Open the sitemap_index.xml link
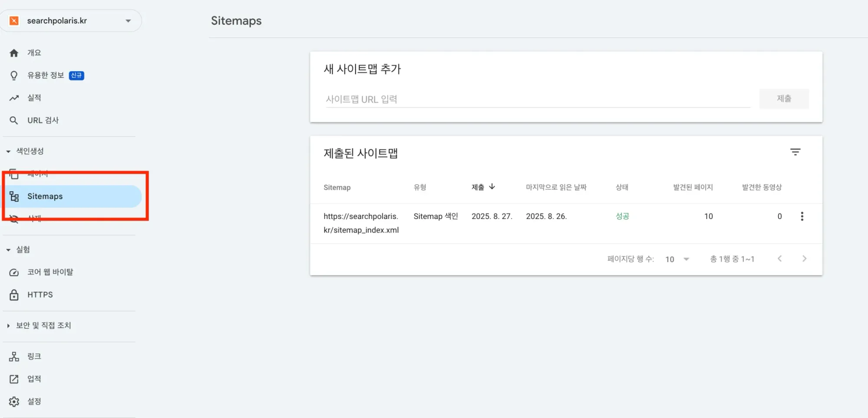The height and width of the screenshot is (418, 868). [x=362, y=223]
